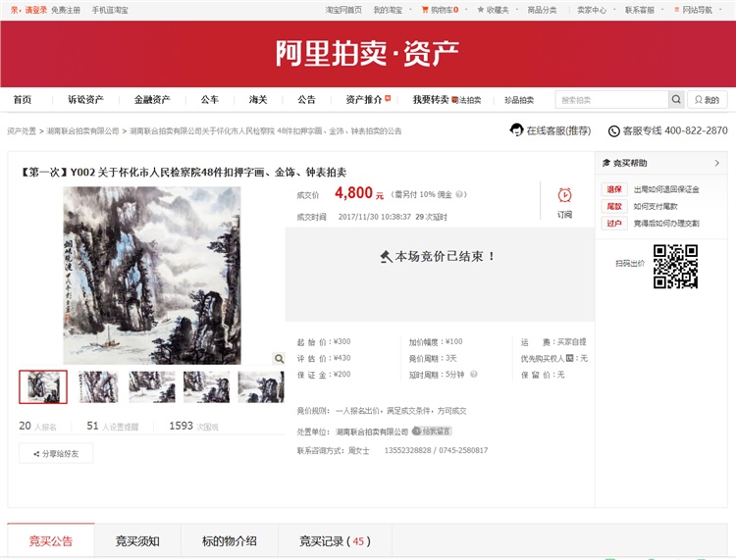The image size is (736, 560).
Task: Click the favorites star icon
Action: click(480, 10)
